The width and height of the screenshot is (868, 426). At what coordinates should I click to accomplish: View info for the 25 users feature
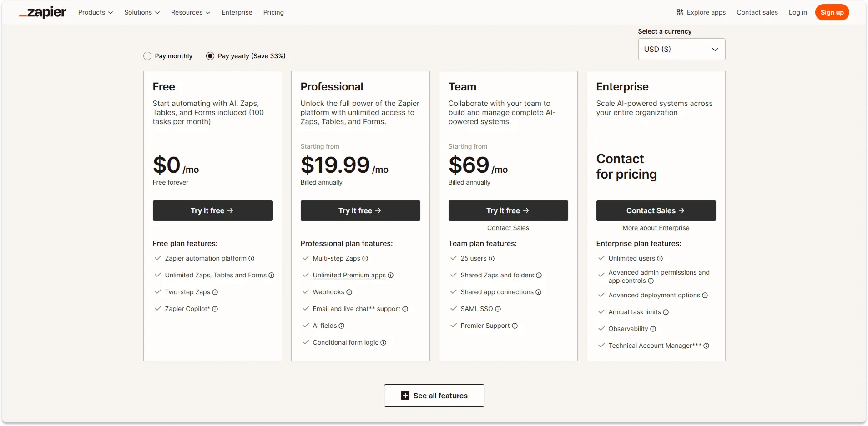pyautogui.click(x=490, y=258)
